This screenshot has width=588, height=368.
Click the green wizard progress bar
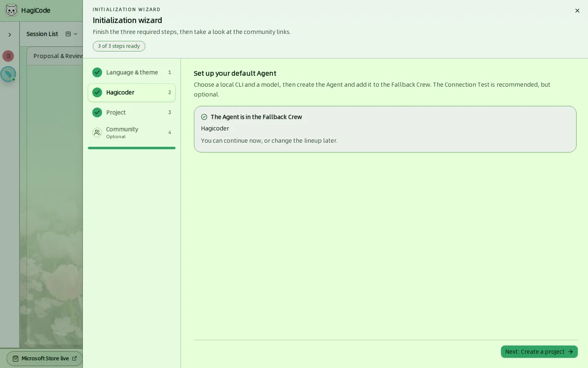pos(131,148)
